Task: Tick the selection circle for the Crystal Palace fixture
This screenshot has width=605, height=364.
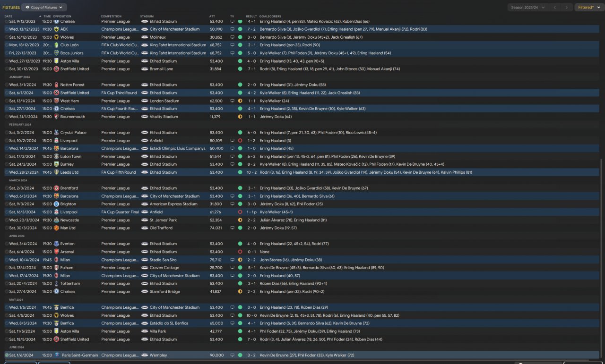Action: [7, 133]
